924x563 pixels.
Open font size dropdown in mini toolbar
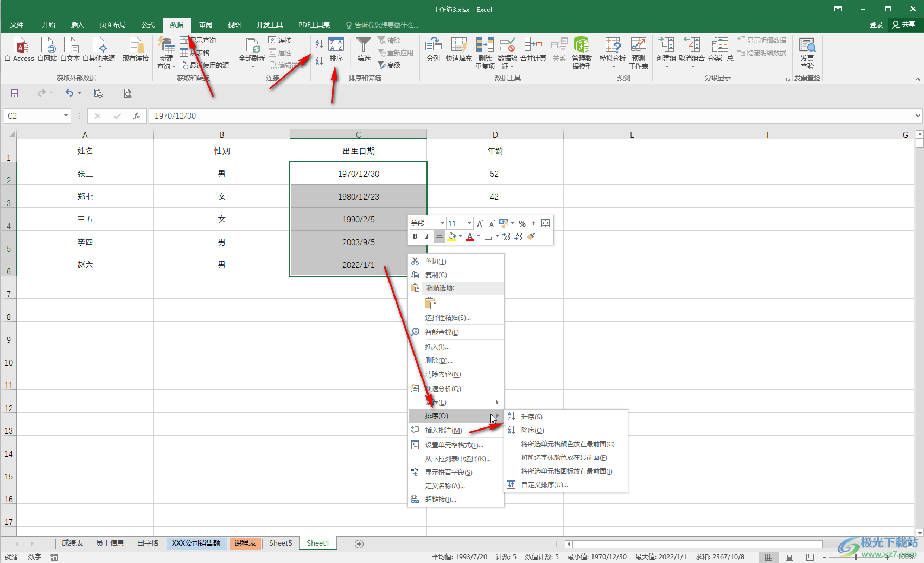coord(469,223)
